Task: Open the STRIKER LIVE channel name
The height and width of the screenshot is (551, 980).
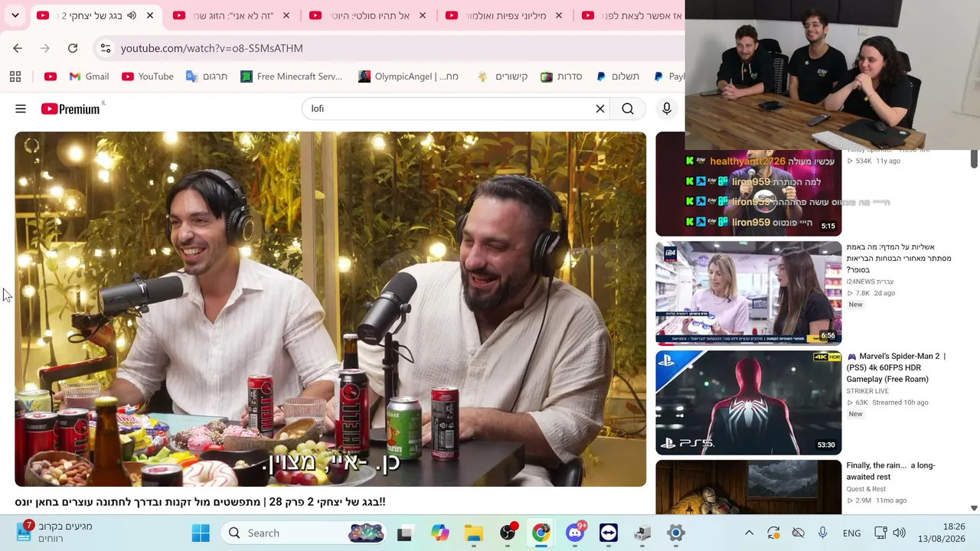Action: [x=867, y=391]
